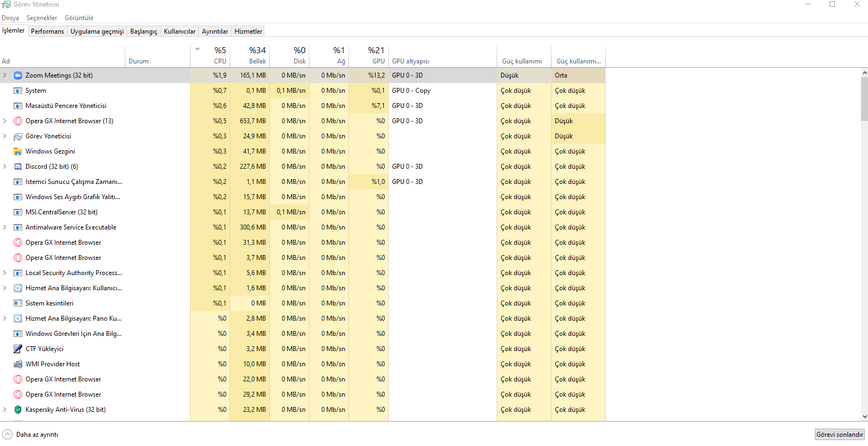This screenshot has height=446, width=868.
Task: Expand the Kaspersky Anti-Virus process group
Action: 5,410
